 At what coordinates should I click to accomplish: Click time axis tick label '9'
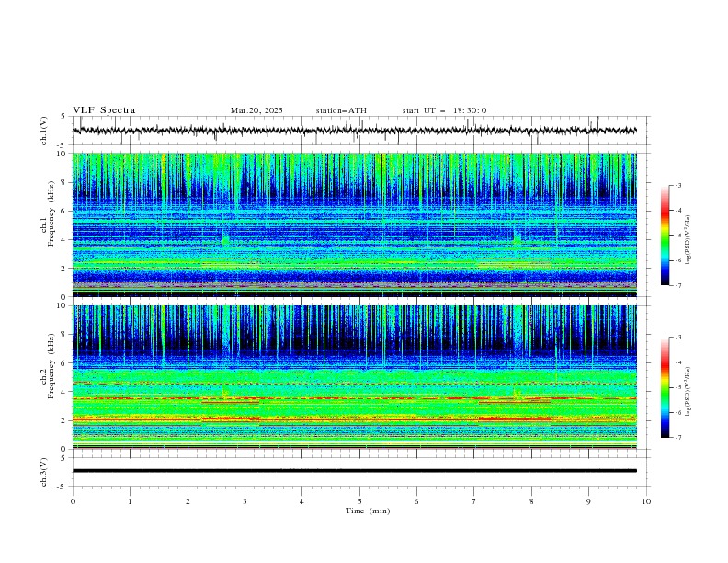coord(588,501)
